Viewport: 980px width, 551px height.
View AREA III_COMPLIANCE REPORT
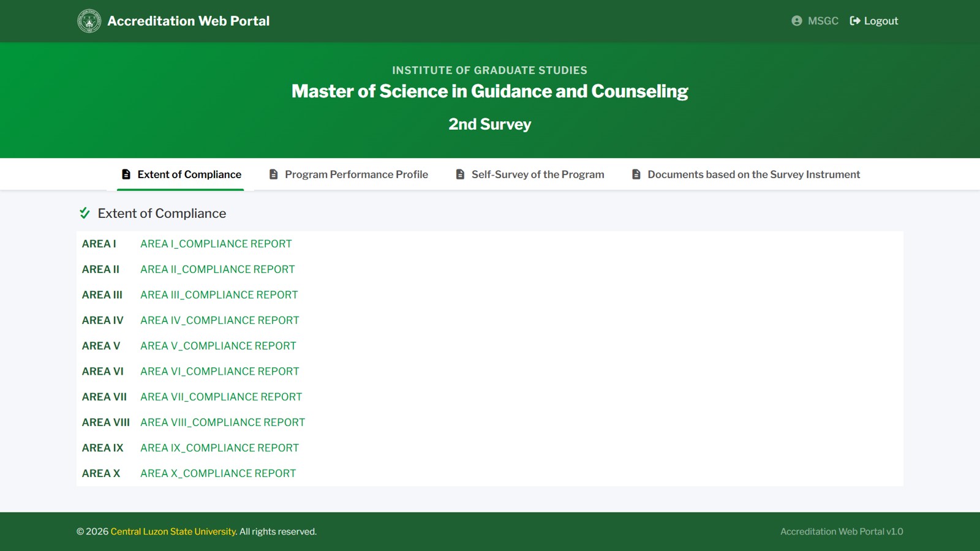[219, 295]
